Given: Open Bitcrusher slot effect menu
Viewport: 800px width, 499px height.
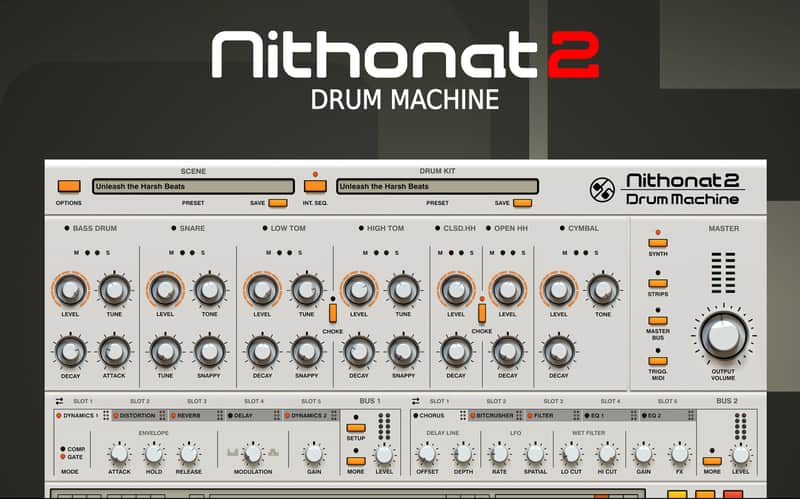Looking at the screenshot, I should (x=520, y=416).
